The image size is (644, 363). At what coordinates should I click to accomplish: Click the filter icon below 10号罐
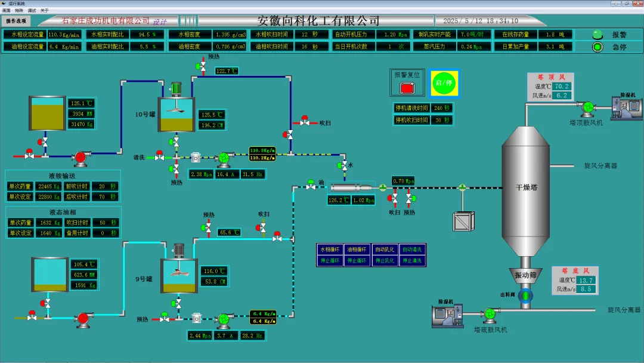pos(196,158)
